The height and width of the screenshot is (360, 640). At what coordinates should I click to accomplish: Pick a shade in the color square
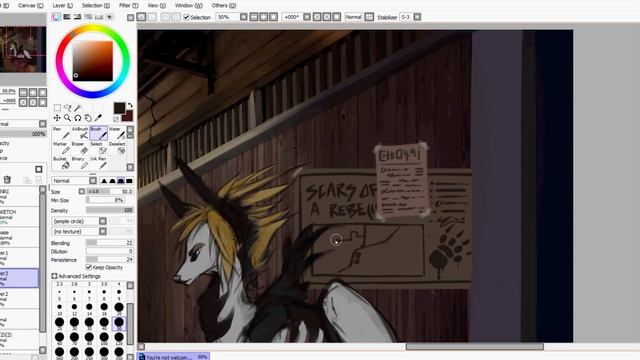(93, 61)
